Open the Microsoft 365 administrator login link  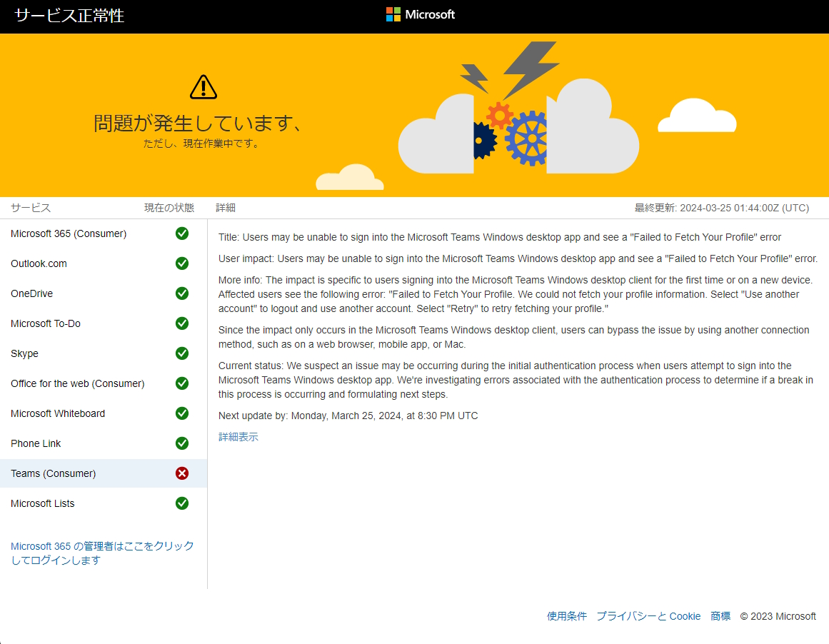101,553
